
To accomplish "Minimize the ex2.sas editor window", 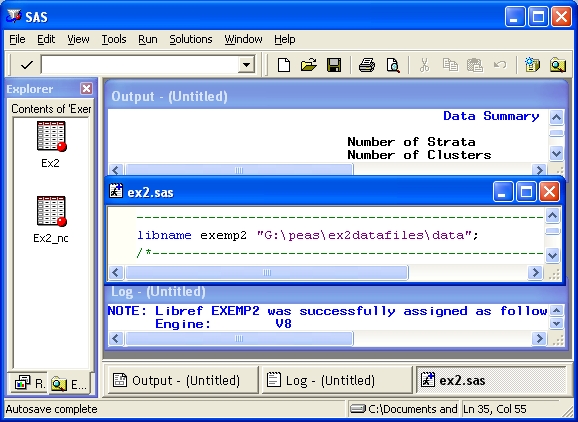I will (503, 192).
